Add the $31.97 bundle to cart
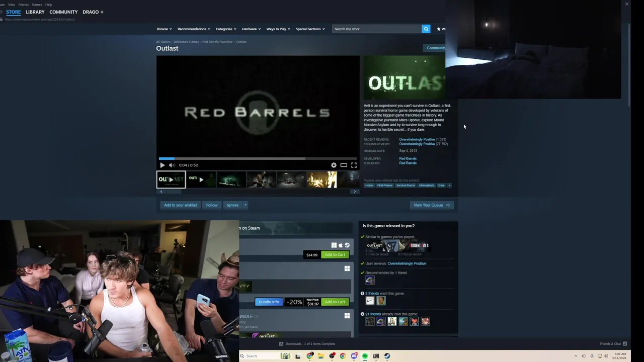This screenshot has width=644, height=362. [335, 302]
